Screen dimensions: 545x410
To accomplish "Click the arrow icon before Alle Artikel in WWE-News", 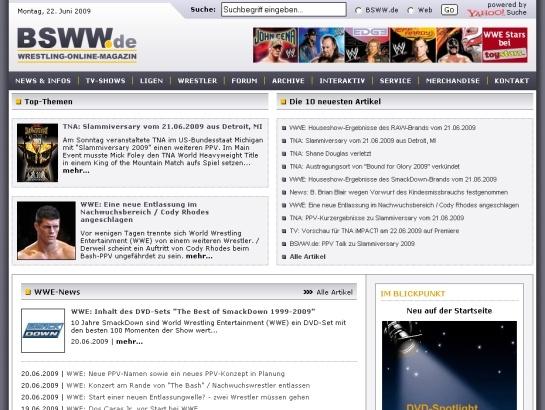I will (x=308, y=292).
